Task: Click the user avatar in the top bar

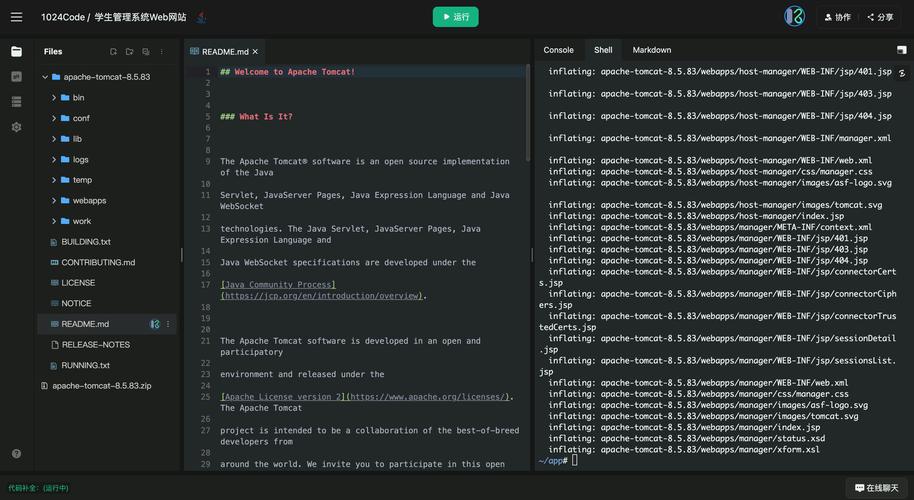Action: (x=794, y=17)
